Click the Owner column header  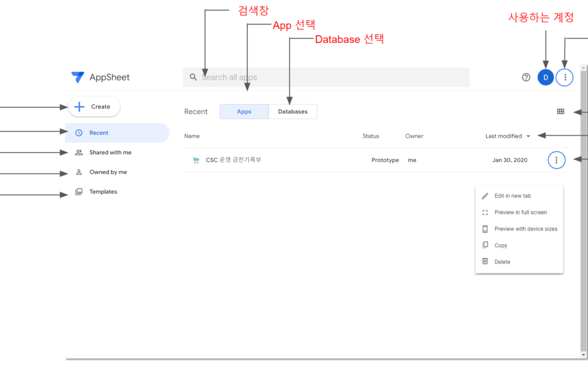(x=414, y=136)
